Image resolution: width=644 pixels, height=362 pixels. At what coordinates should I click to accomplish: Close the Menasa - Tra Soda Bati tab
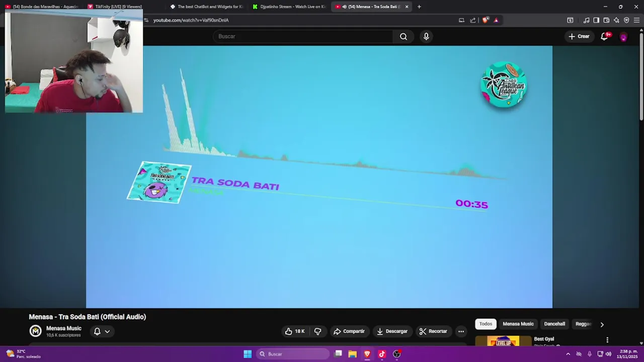pos(407,7)
